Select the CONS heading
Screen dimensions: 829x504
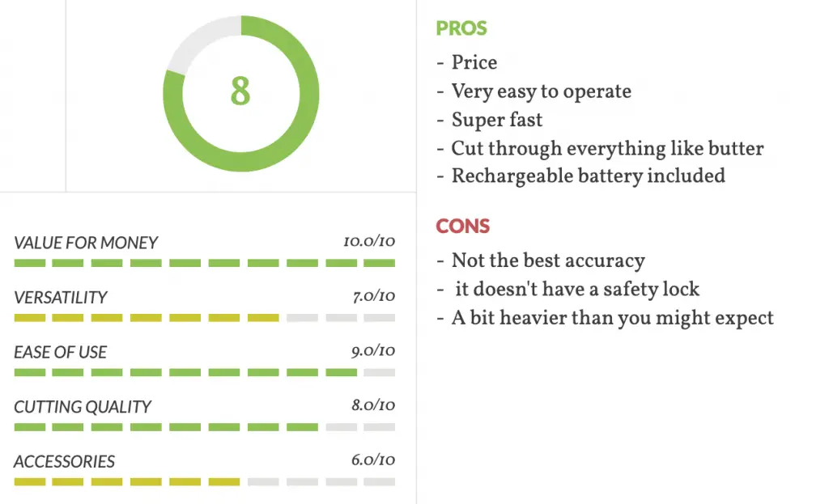(462, 227)
